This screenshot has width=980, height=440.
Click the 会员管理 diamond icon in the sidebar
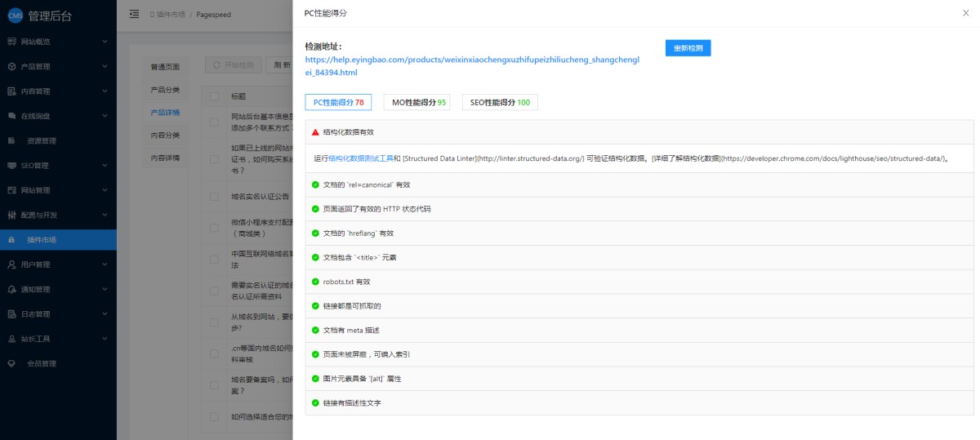click(11, 363)
